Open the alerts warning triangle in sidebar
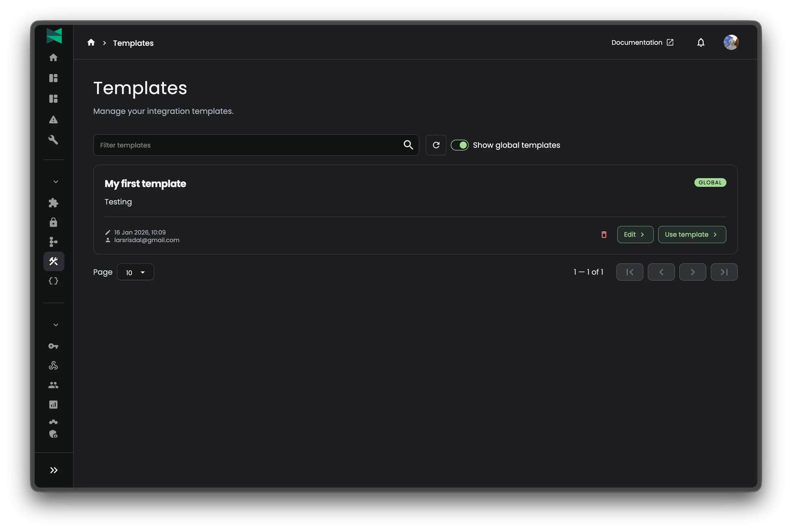The image size is (792, 532). pyautogui.click(x=54, y=119)
